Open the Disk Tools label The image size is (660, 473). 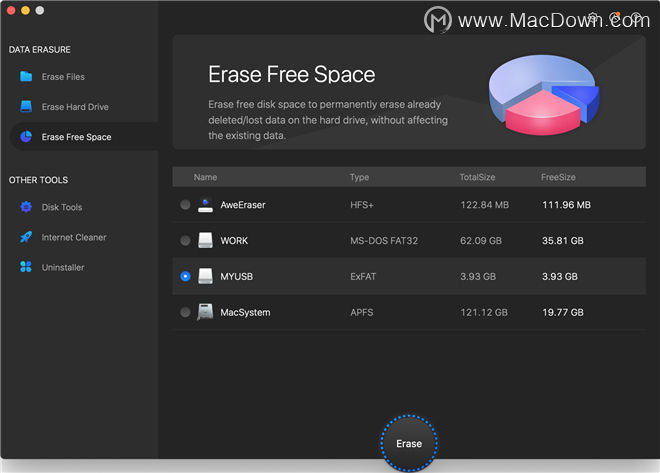pos(62,207)
